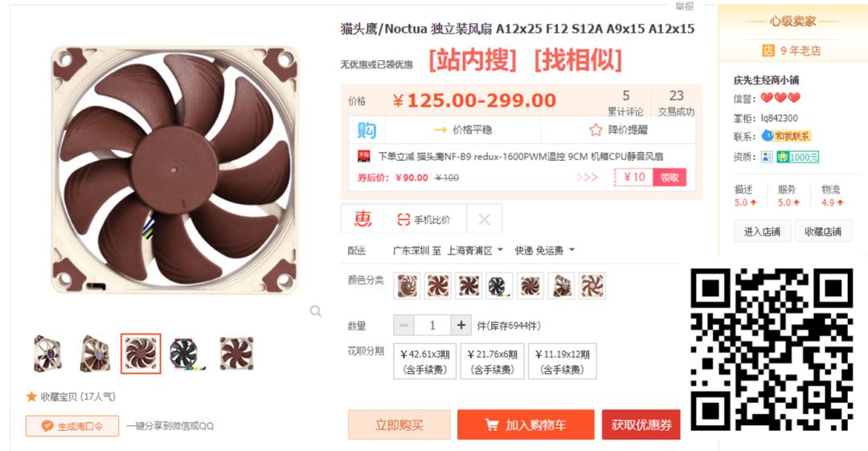Increase quantity with the plus button

pos(461,326)
